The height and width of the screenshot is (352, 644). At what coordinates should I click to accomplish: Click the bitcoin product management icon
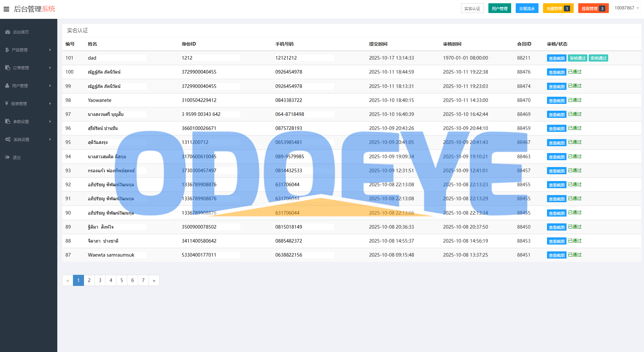pos(7,50)
